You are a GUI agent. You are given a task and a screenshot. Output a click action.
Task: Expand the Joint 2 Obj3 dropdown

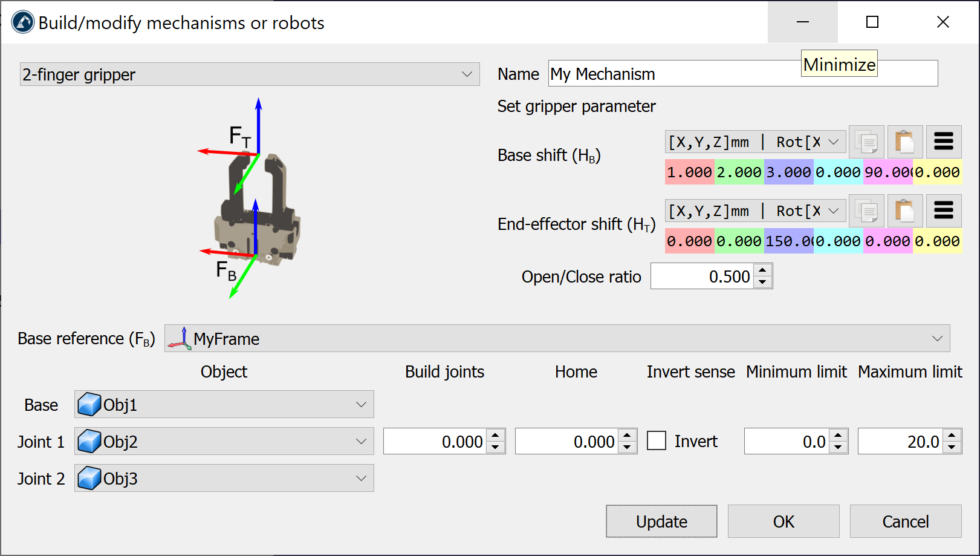[x=224, y=479]
